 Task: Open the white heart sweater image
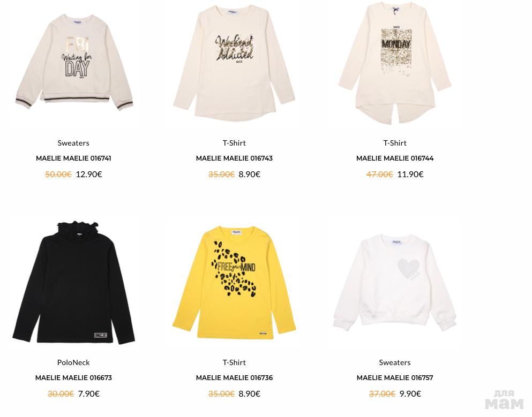[x=395, y=282]
